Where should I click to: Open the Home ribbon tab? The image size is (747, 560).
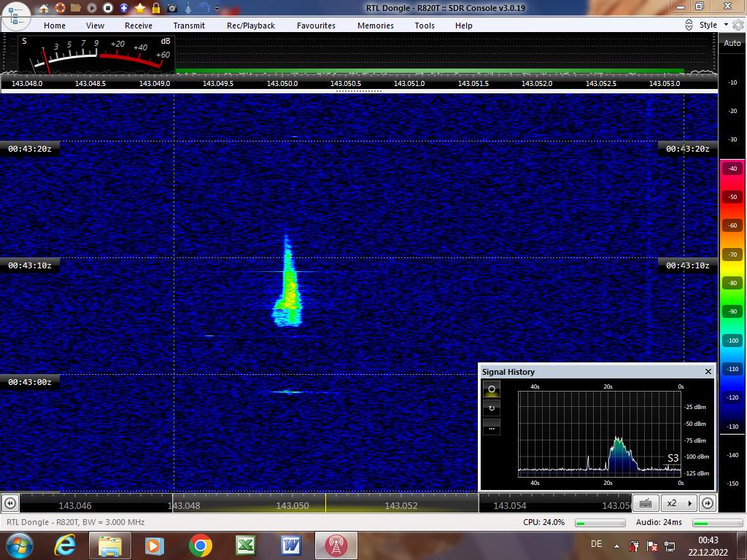(x=55, y=26)
